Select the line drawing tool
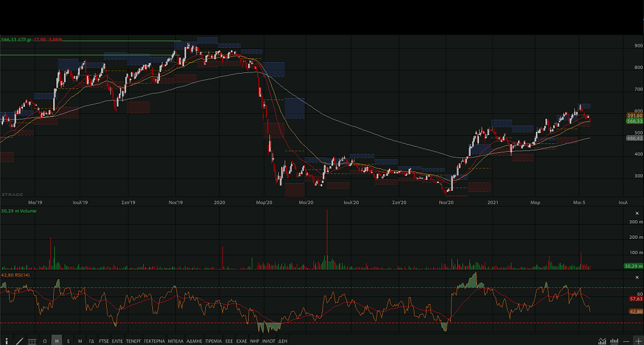 pos(19,341)
